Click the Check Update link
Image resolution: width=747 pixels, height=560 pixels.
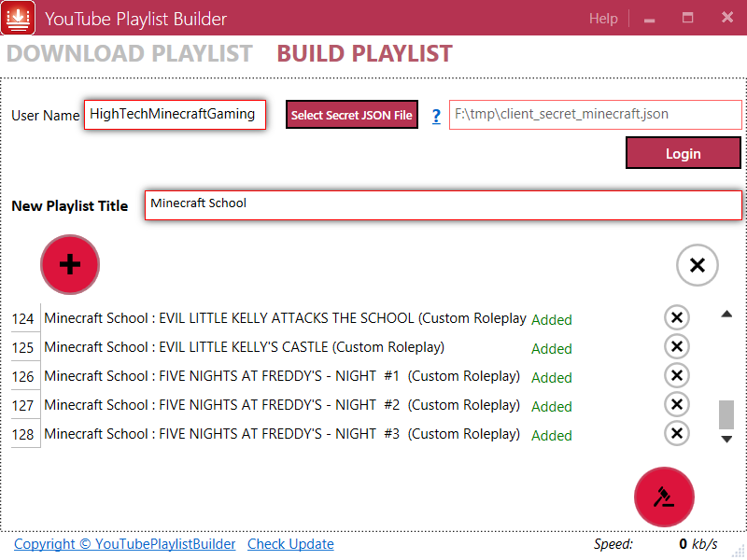(x=290, y=544)
